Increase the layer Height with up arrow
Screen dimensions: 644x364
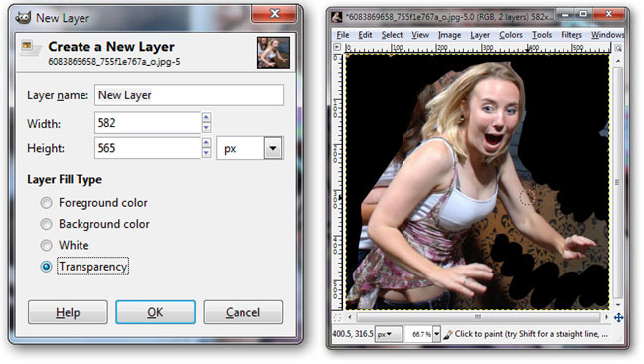pos(206,142)
